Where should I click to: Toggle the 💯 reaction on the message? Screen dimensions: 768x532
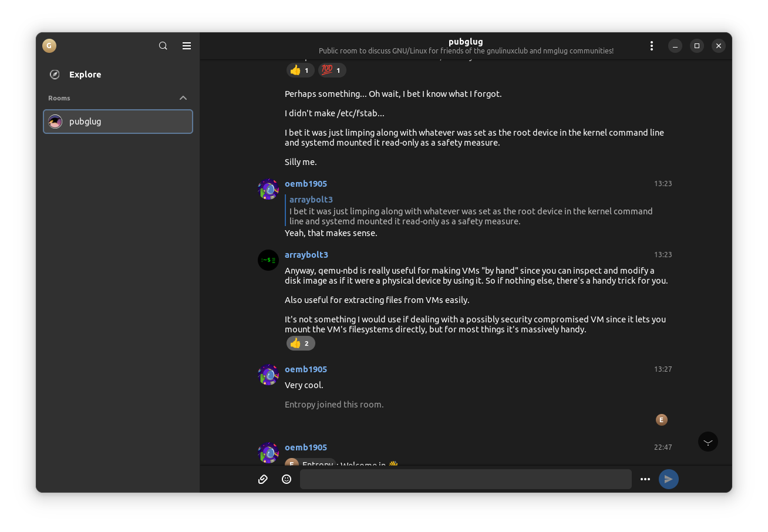[332, 70]
